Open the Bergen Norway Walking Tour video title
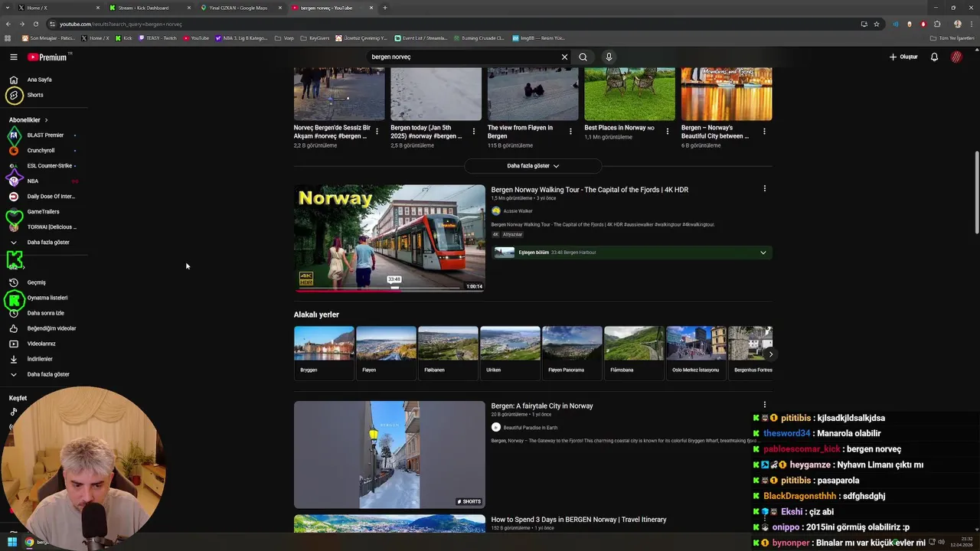Screen dimensions: 980x551 [590, 190]
